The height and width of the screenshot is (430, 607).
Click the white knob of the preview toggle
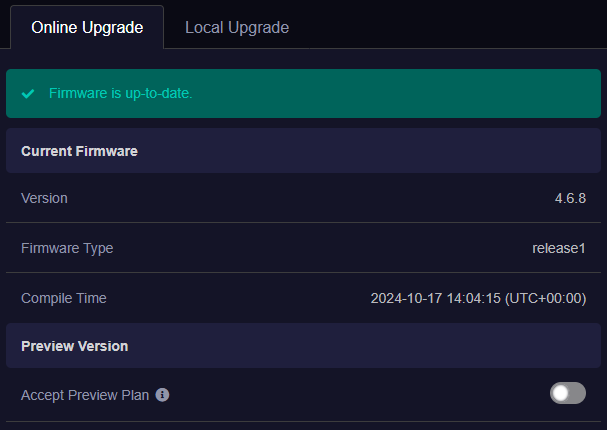coord(560,393)
